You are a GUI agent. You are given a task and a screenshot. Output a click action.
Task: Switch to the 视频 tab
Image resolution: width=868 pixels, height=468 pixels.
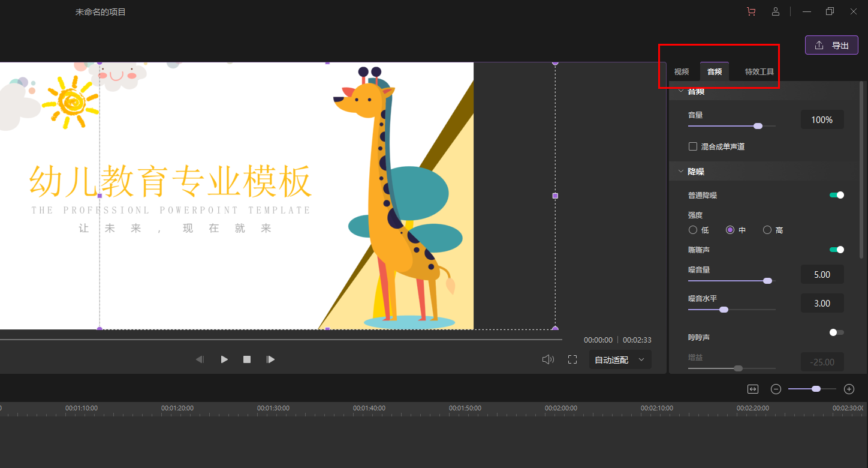682,72
